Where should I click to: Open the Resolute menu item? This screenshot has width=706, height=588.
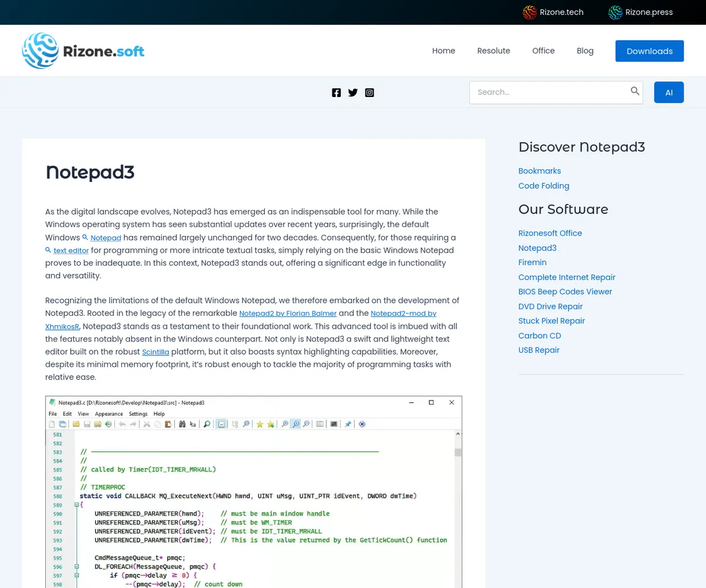pyautogui.click(x=494, y=51)
